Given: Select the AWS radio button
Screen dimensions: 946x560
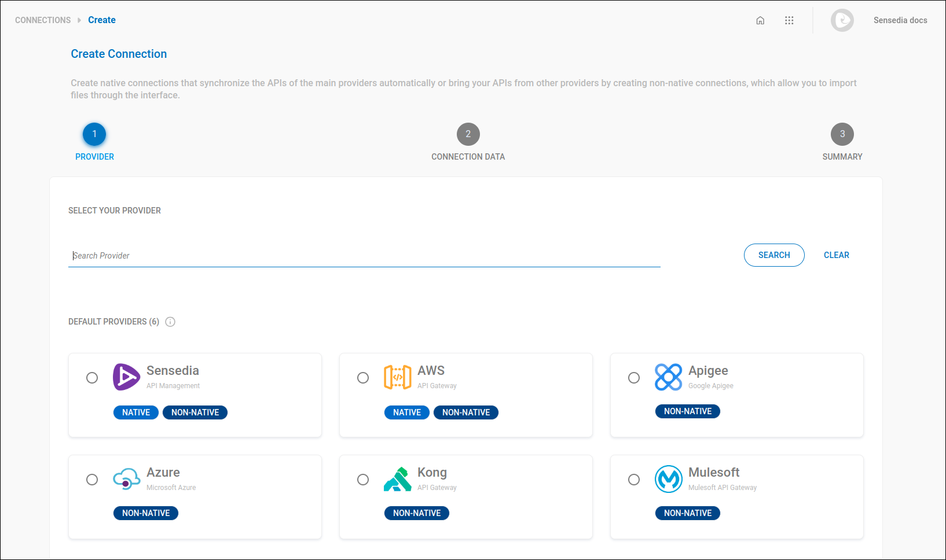Looking at the screenshot, I should click(363, 378).
